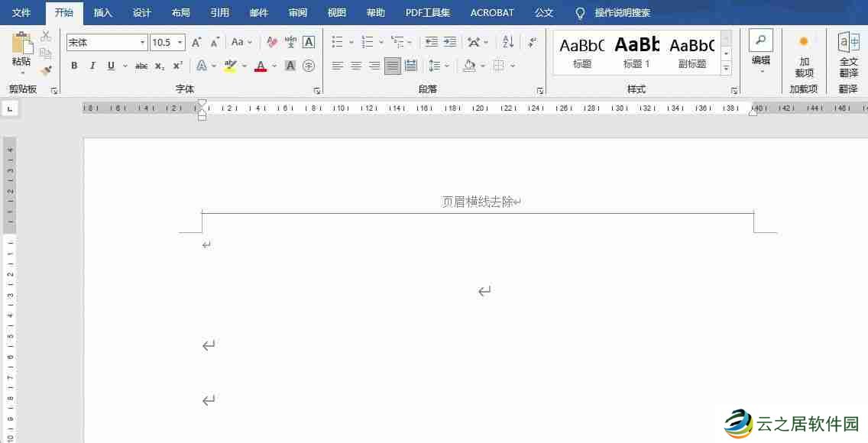Select center paragraph alignment

point(355,66)
